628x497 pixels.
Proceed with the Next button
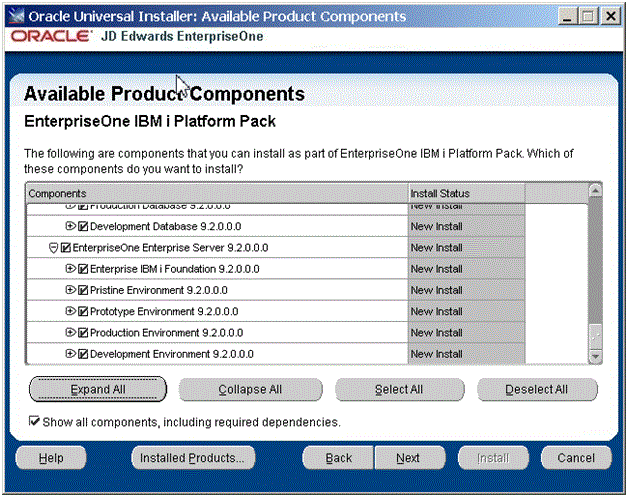point(409,458)
